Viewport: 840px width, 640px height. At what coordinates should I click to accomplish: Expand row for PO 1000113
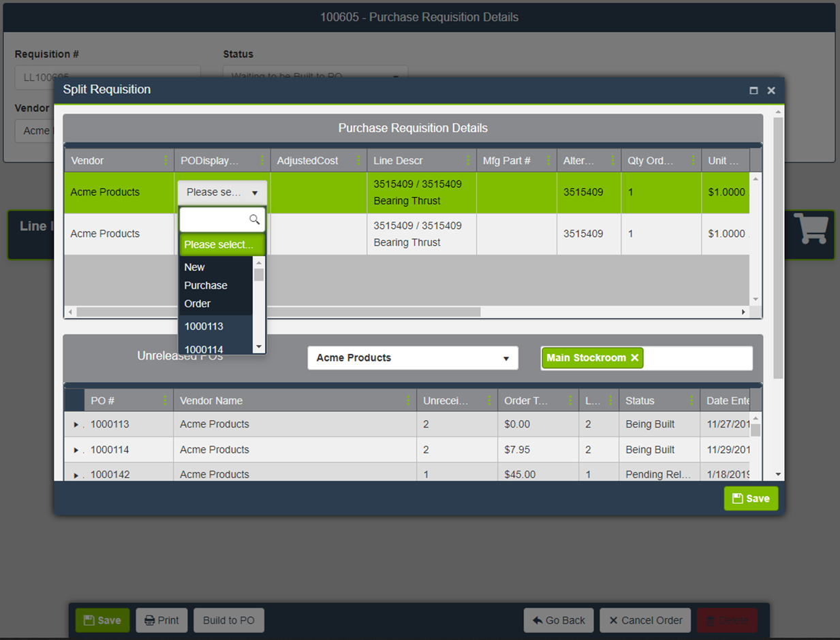coord(76,424)
